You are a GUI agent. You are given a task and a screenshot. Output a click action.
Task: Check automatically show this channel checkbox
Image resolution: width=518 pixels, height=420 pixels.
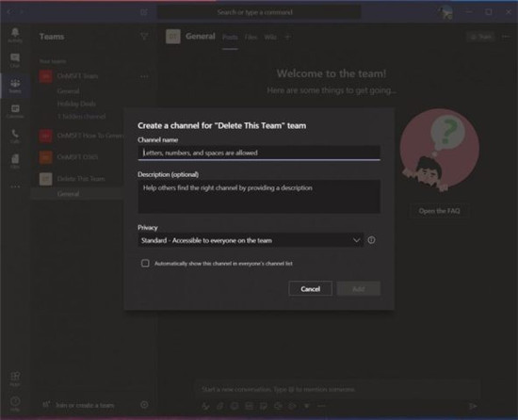pyautogui.click(x=145, y=263)
